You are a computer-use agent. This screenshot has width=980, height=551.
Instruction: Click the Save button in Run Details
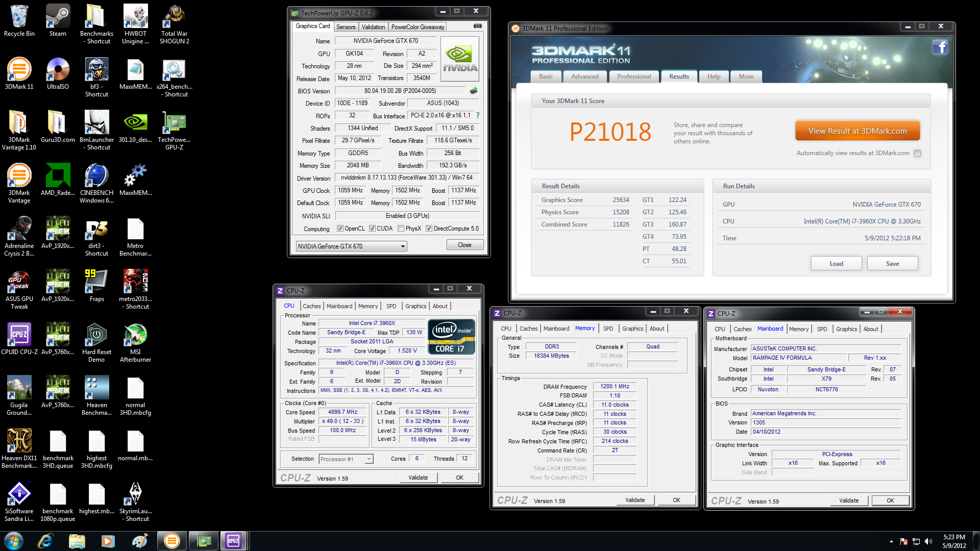[892, 264]
